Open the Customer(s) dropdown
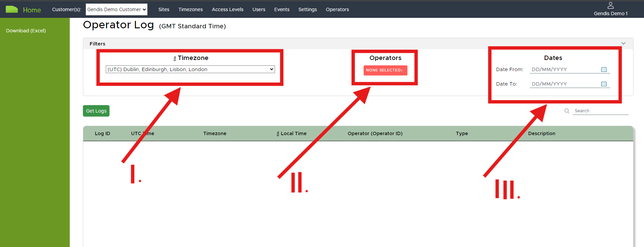The image size is (644, 247). click(117, 9)
